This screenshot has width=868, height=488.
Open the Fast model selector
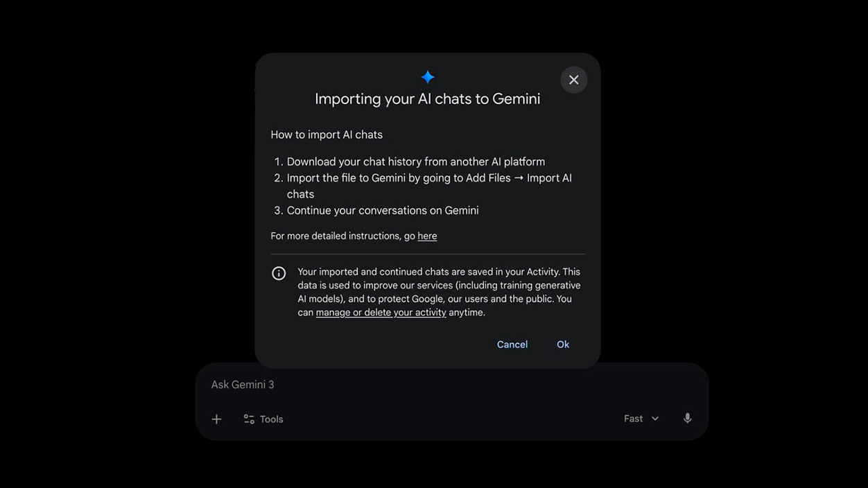pos(634,419)
